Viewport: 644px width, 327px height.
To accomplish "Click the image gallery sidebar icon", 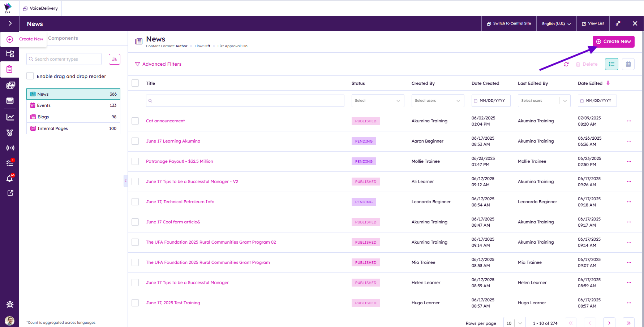I will click(10, 85).
